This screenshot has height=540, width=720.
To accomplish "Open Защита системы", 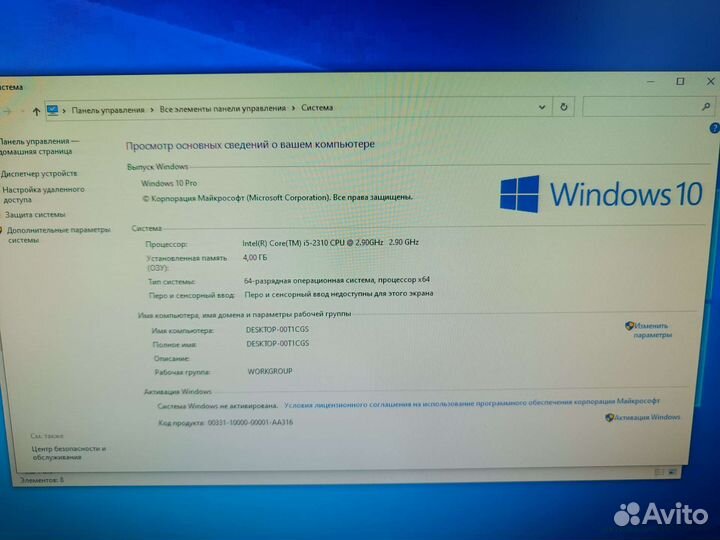I will pyautogui.click(x=35, y=214).
